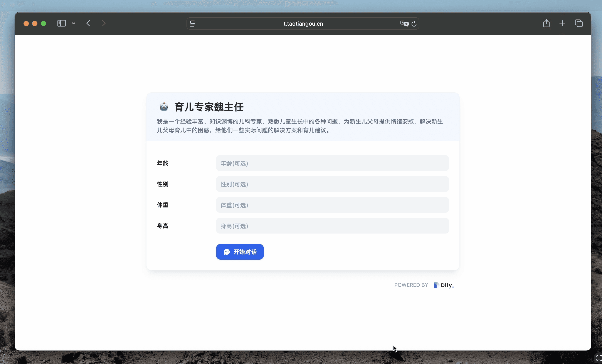This screenshot has height=364, width=602.
Task: Click the chat bubble icon on the blue button
Action: point(227,252)
